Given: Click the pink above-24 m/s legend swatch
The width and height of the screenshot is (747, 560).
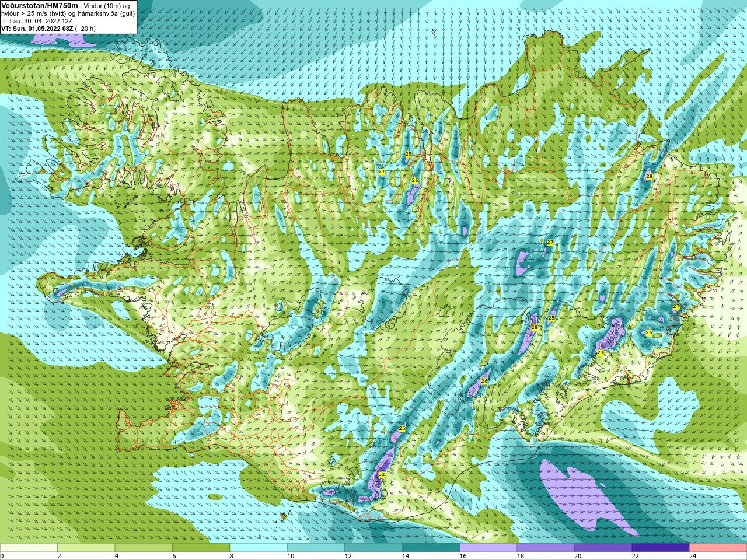Looking at the screenshot, I should (718, 548).
